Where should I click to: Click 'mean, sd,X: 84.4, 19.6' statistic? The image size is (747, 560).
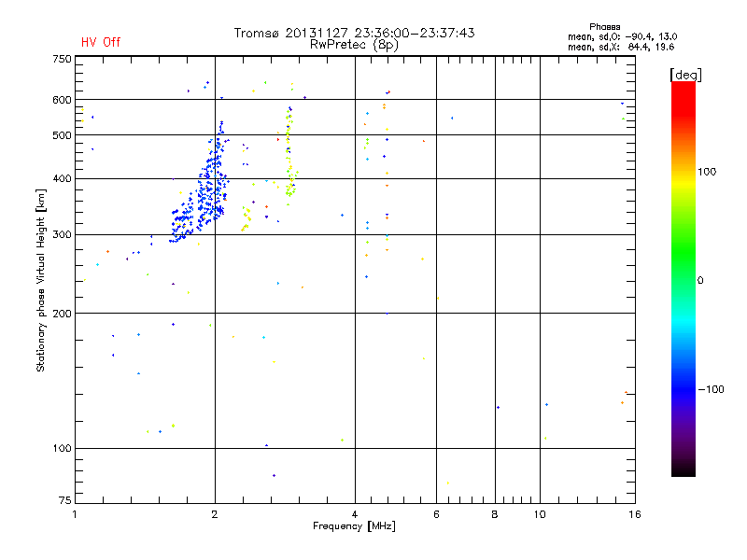pyautogui.click(x=621, y=47)
